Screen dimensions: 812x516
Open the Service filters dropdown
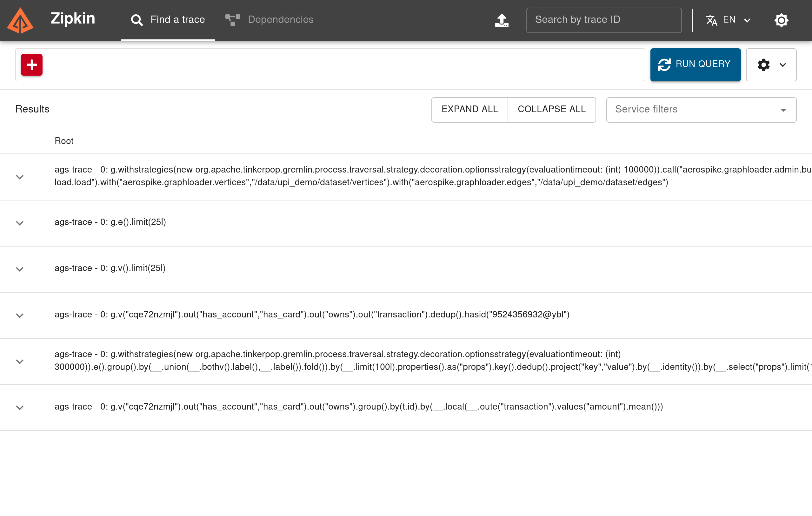pyautogui.click(x=701, y=110)
